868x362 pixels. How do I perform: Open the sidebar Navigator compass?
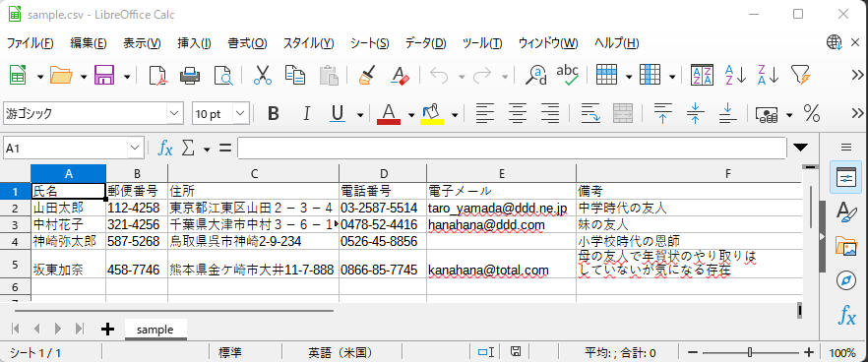(x=846, y=280)
